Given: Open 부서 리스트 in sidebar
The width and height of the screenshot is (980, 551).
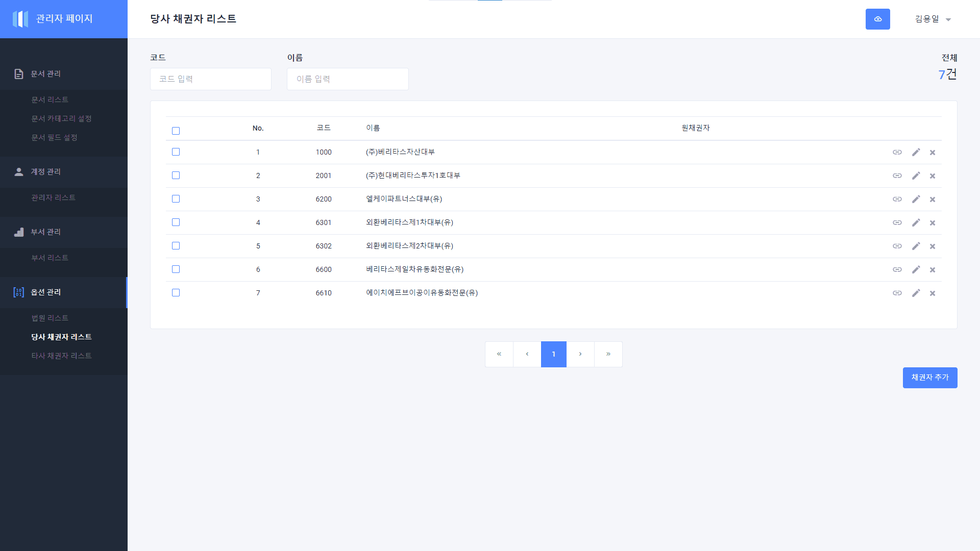Looking at the screenshot, I should [50, 258].
